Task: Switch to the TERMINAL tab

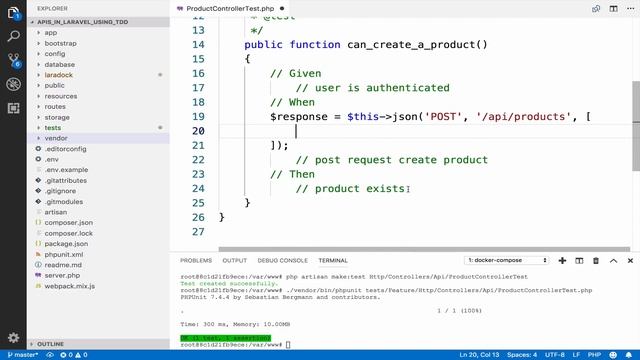Action: tap(333, 260)
